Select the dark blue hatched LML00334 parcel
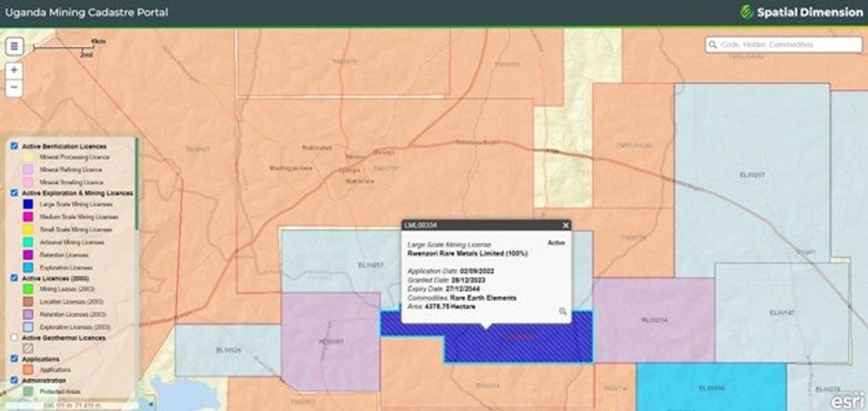 click(x=518, y=345)
